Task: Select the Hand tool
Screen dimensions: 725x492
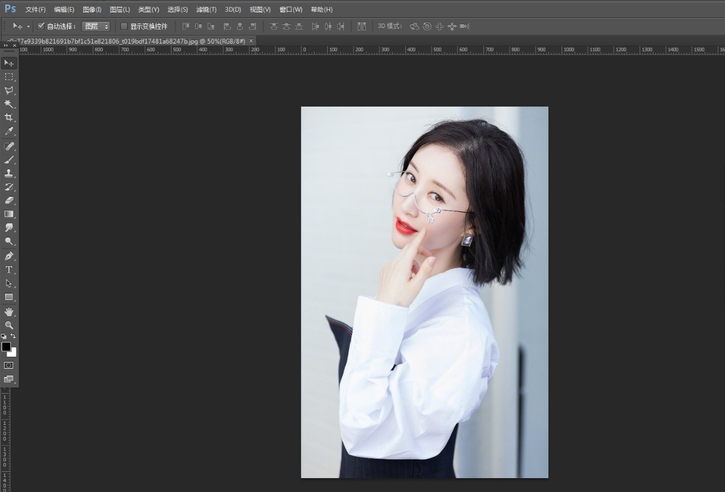Action: 9,311
